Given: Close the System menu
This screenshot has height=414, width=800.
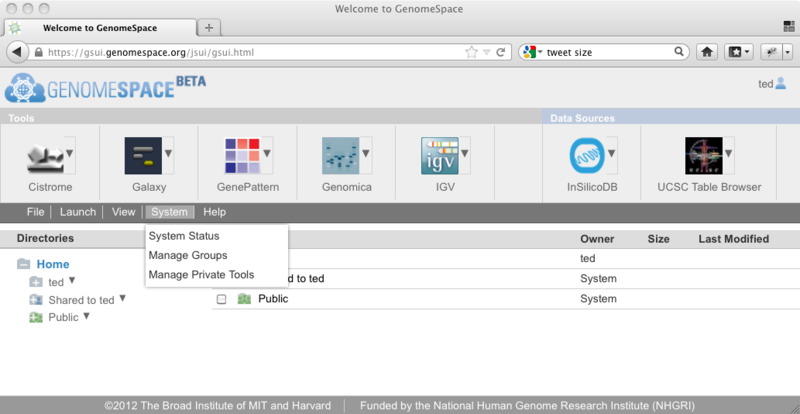Looking at the screenshot, I should 169,212.
